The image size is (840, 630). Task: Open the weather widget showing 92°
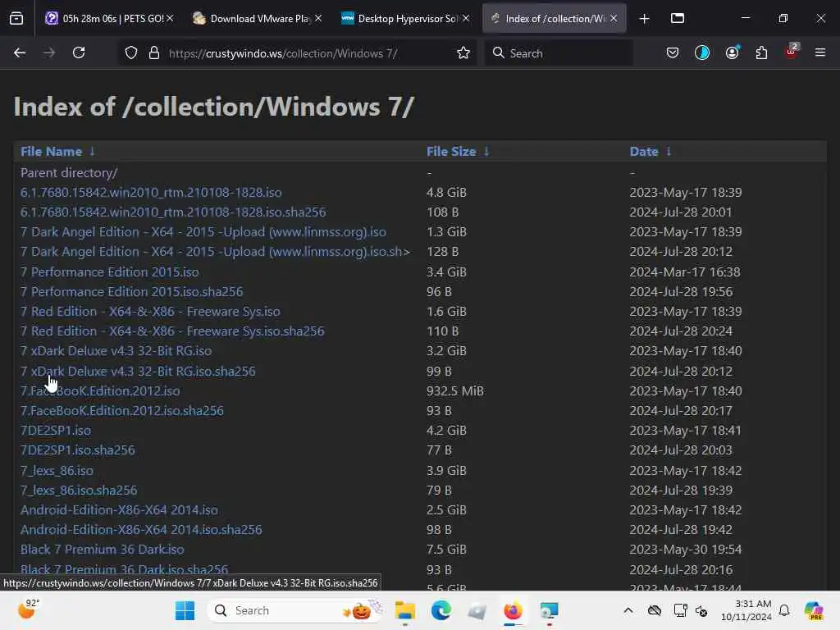[28, 609]
